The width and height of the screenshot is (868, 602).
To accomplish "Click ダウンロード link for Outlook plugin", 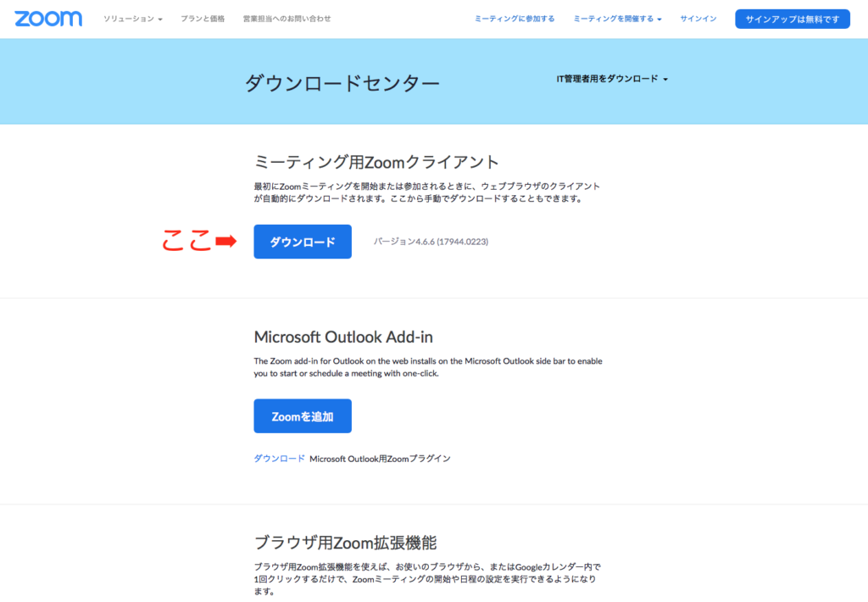I will tap(279, 459).
